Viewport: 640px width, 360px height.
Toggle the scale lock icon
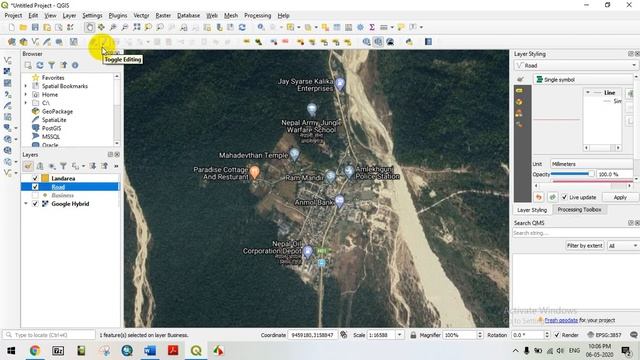coord(413,335)
